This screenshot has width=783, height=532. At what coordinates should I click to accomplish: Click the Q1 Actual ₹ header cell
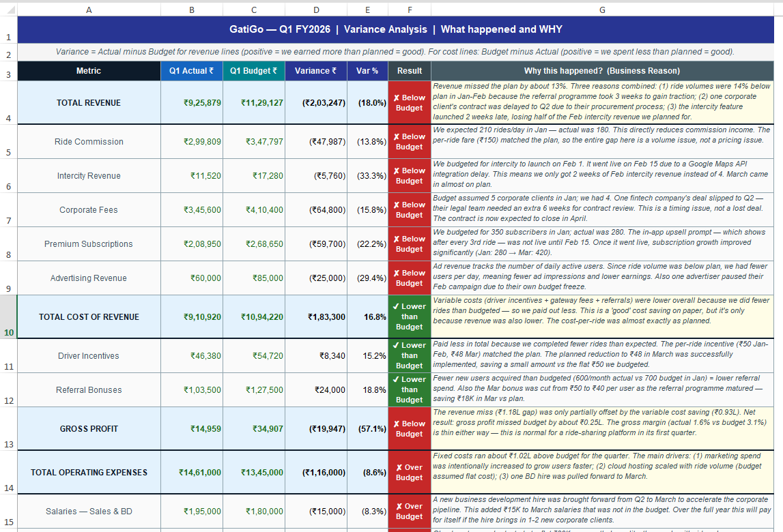191,71
